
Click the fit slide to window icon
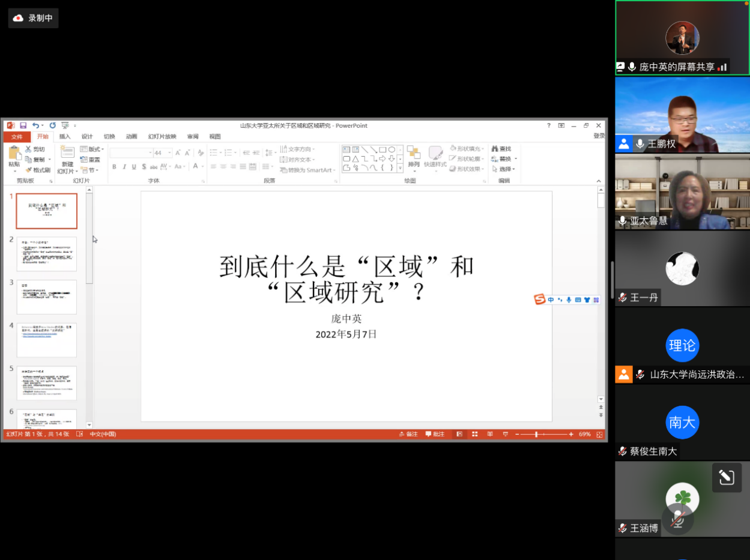coord(599,434)
